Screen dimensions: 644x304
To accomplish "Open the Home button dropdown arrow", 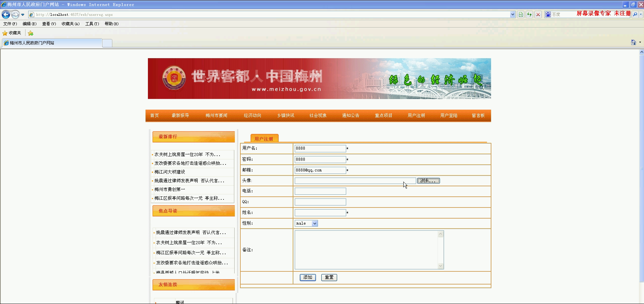I will [x=640, y=42].
